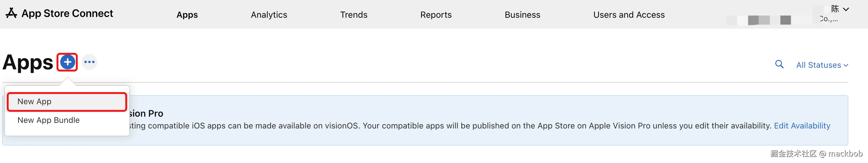The width and height of the screenshot is (868, 163).
Task: Click the blue plus add app button
Action: (x=67, y=62)
